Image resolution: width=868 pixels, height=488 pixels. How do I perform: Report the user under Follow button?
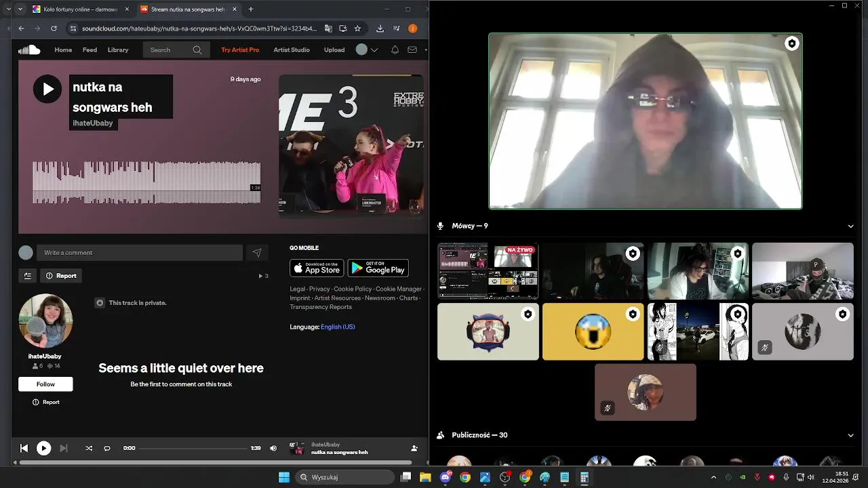click(45, 402)
